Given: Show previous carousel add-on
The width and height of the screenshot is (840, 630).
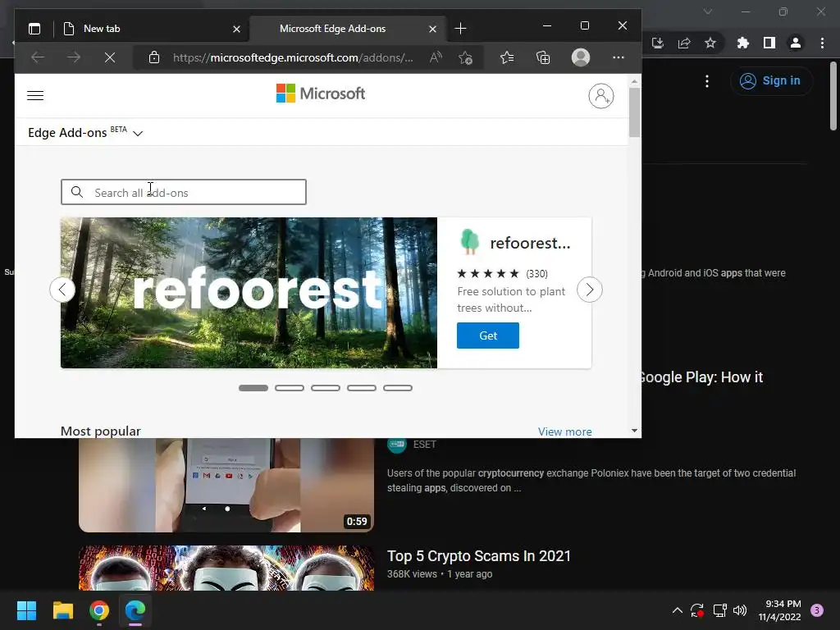Looking at the screenshot, I should point(62,290).
